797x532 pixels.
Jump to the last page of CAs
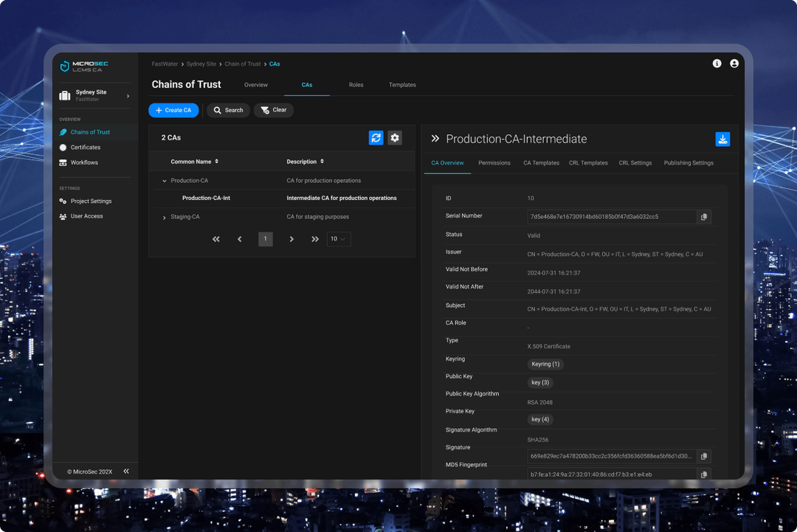(315, 239)
